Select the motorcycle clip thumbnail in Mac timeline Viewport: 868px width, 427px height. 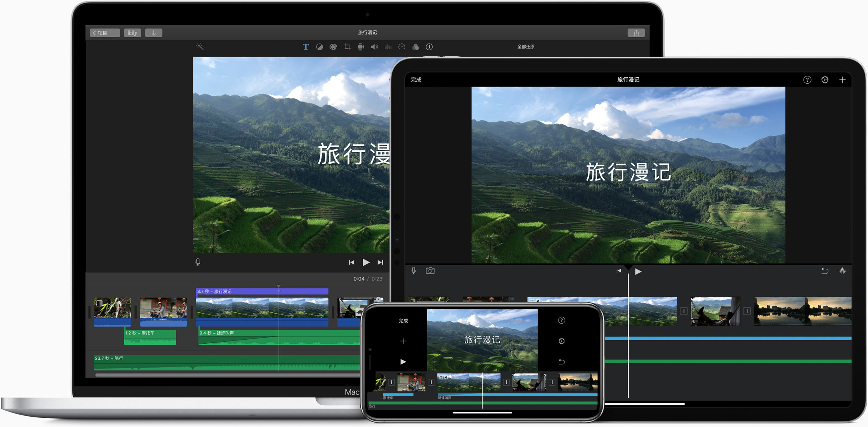[x=163, y=308]
